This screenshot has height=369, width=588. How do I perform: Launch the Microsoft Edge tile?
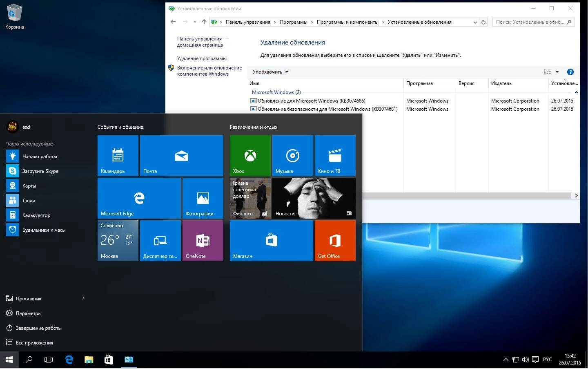[x=139, y=198]
